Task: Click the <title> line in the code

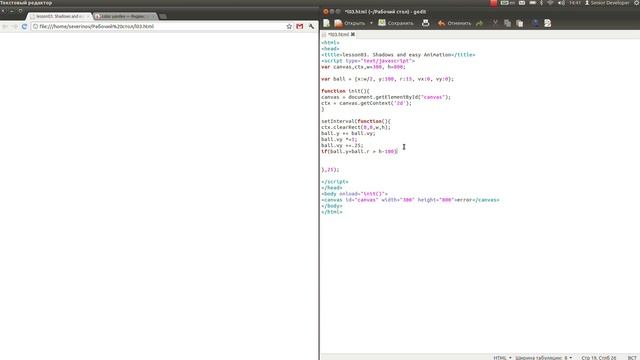Action: coord(398,55)
